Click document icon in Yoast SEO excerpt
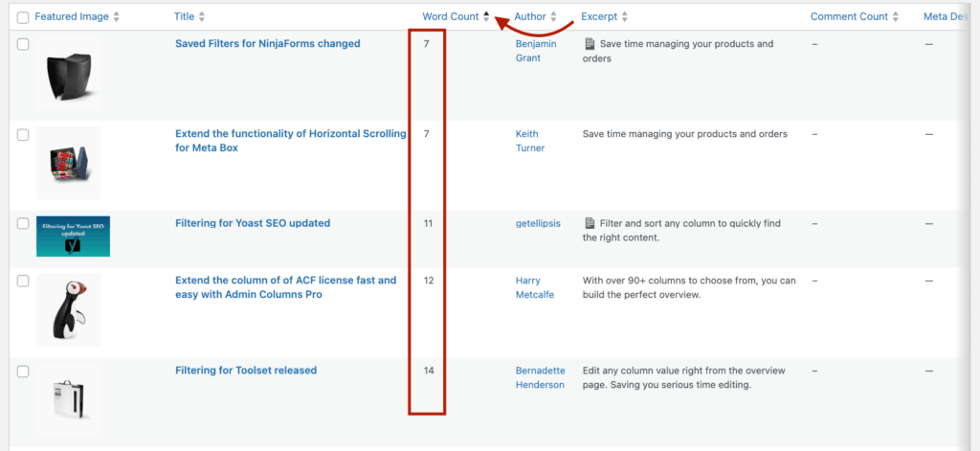Image resolution: width=980 pixels, height=451 pixels. point(590,223)
